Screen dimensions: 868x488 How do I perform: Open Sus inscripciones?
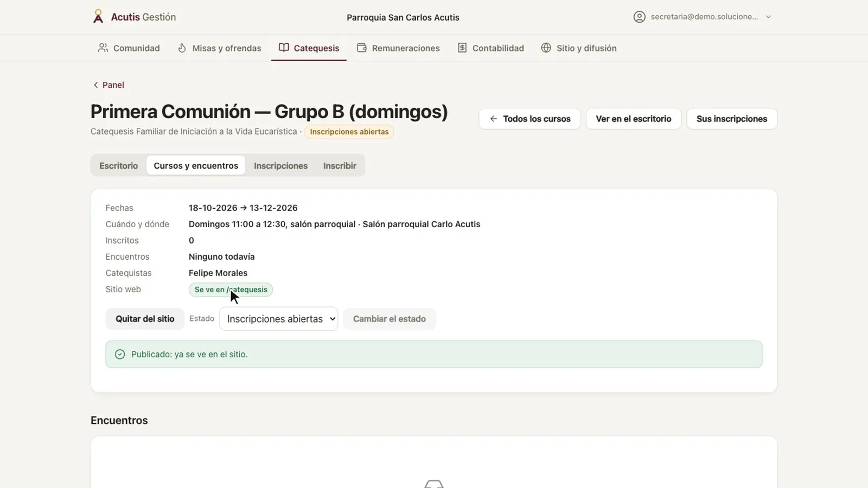coord(732,119)
